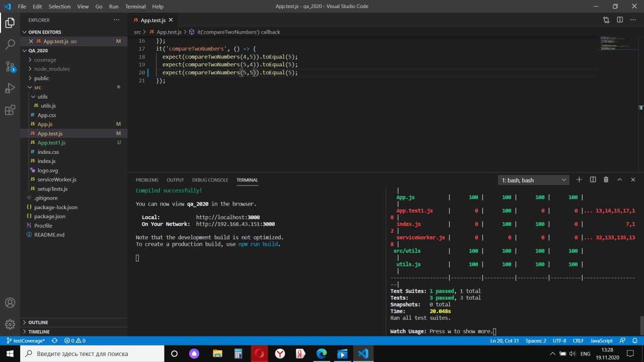644x362 pixels.
Task: Click the testCoverage* branch in status bar
Action: 25,340
